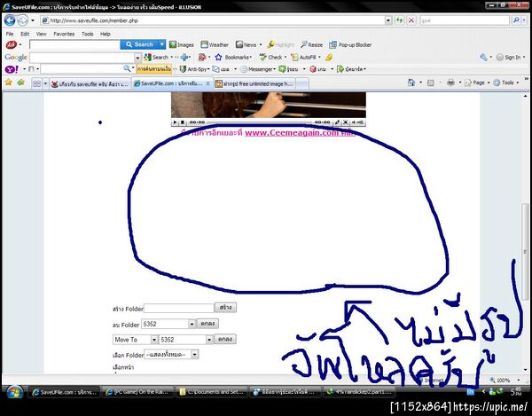Viewport: 532px width, 416px height.
Task: Open Weather in the Ask toolbar
Action: (215, 44)
